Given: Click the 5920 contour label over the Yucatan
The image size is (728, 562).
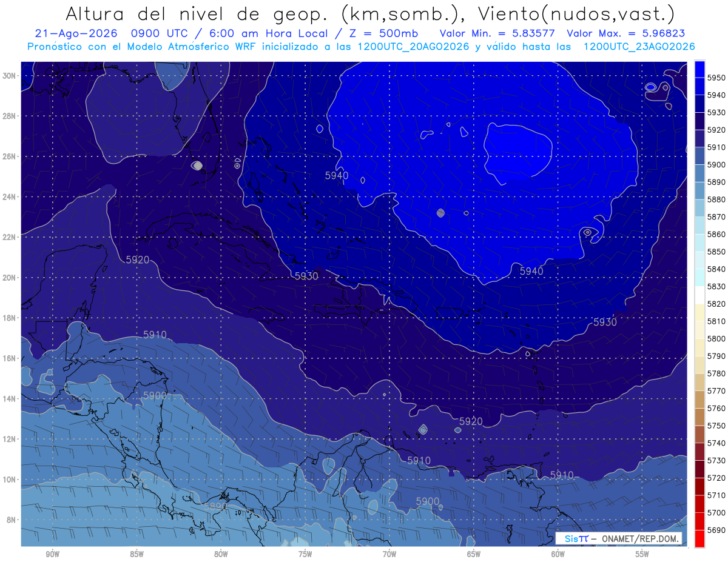Looking at the screenshot, I should click(x=138, y=259).
